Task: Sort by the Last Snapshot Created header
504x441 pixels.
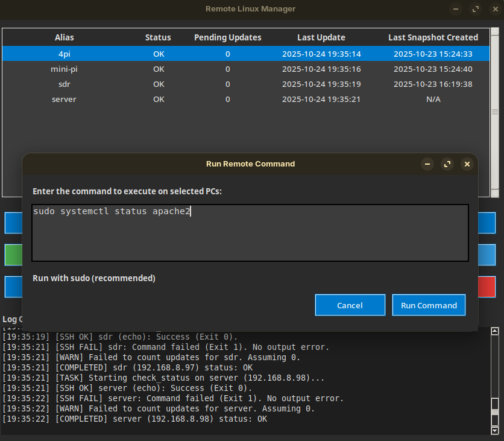Action: (x=433, y=37)
